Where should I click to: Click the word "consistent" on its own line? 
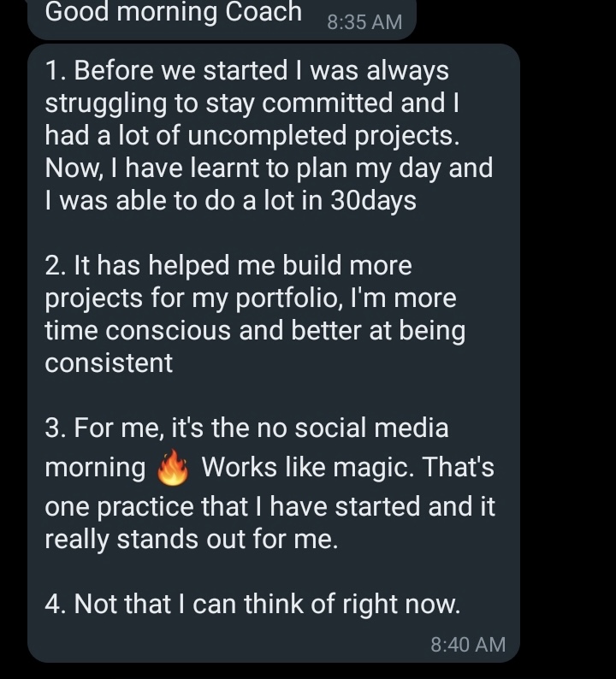(109, 363)
